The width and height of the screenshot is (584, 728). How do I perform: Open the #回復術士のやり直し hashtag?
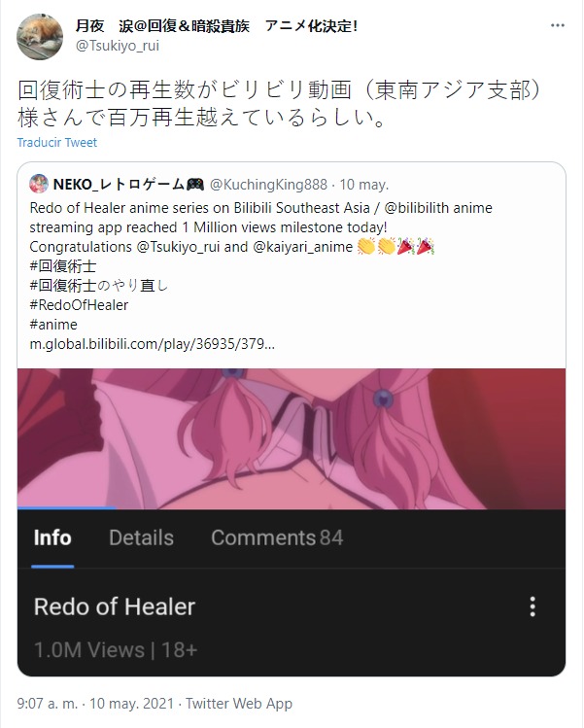tap(99, 286)
